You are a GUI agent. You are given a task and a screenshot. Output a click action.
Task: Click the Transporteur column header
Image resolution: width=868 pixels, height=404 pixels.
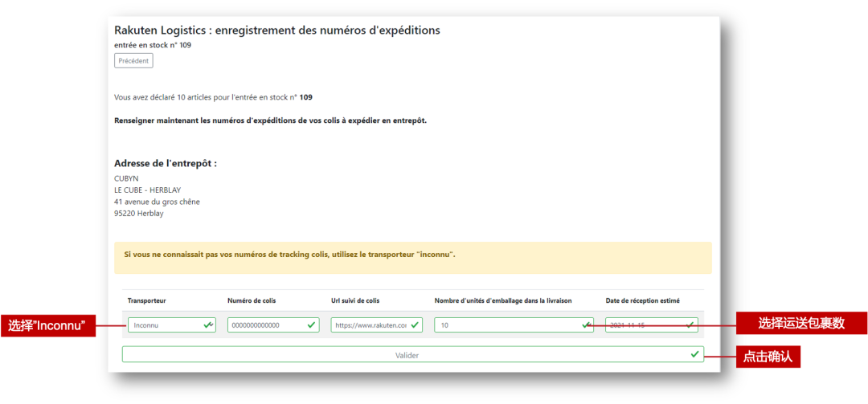tap(147, 300)
